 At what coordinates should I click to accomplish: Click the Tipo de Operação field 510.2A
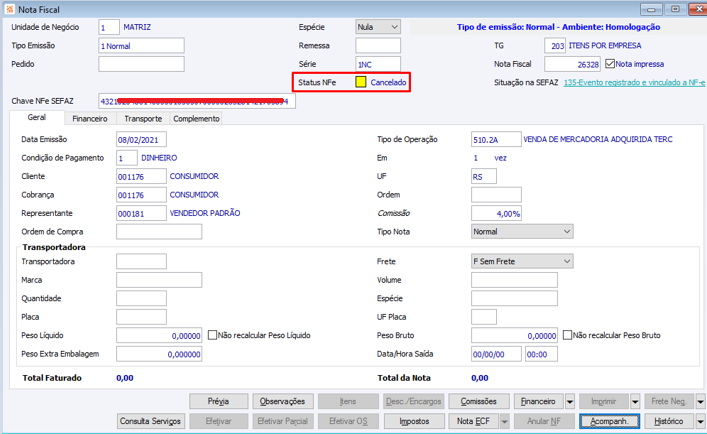(x=496, y=139)
